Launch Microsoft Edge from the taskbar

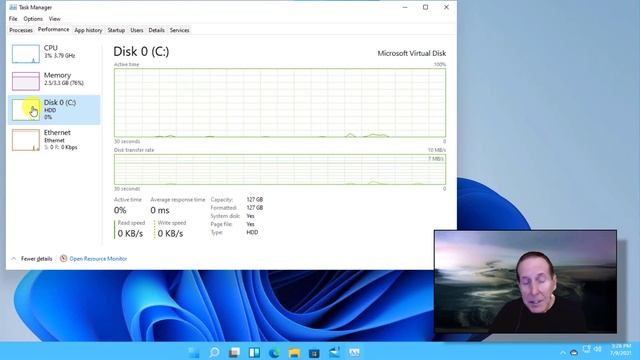coord(274,352)
